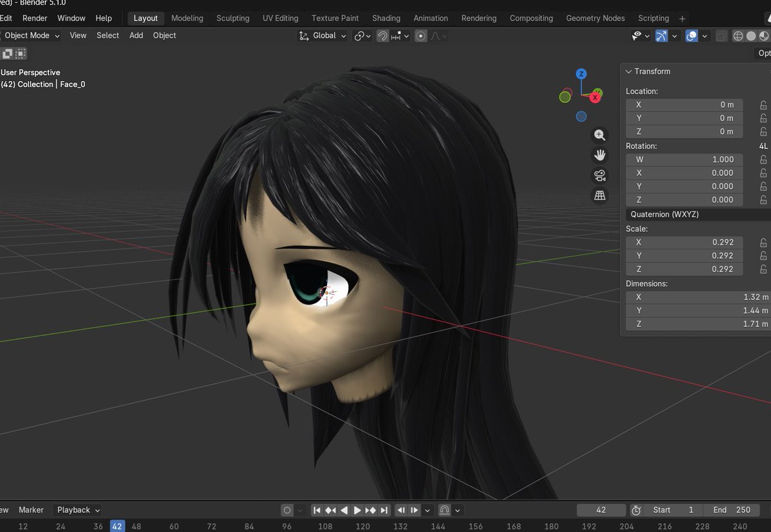Step back one frame
Viewport: 771px width, 532px height.
pos(401,510)
